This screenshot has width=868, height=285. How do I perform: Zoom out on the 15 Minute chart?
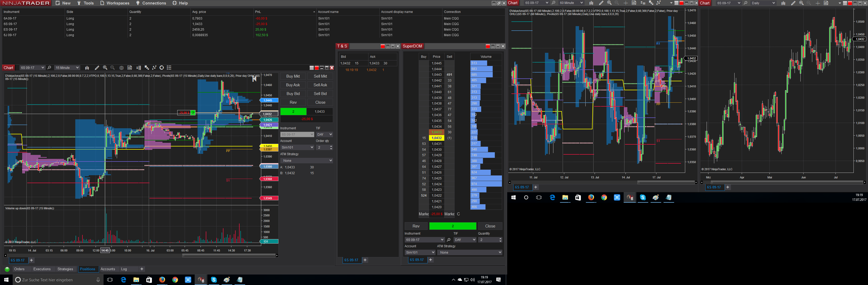[113, 68]
